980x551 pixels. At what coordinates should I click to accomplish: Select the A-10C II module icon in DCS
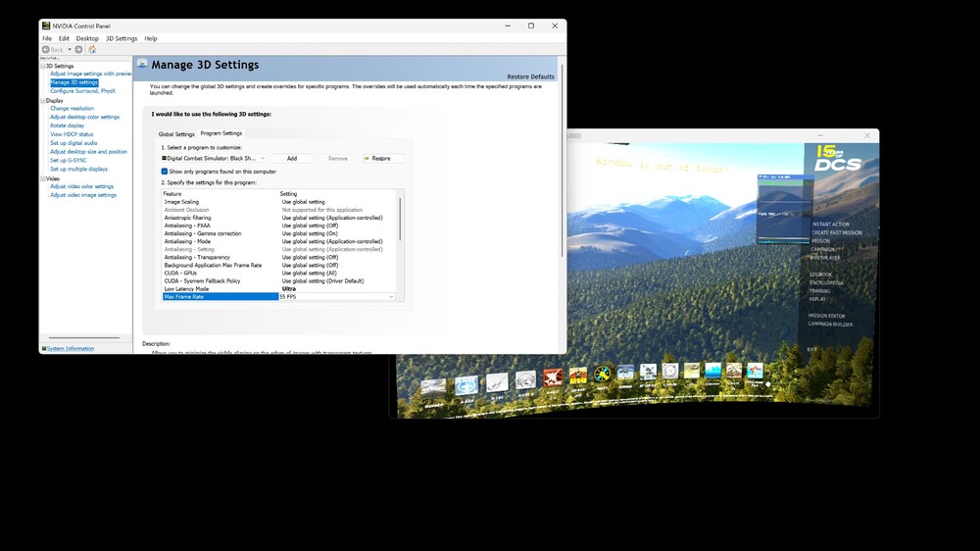(x=525, y=380)
